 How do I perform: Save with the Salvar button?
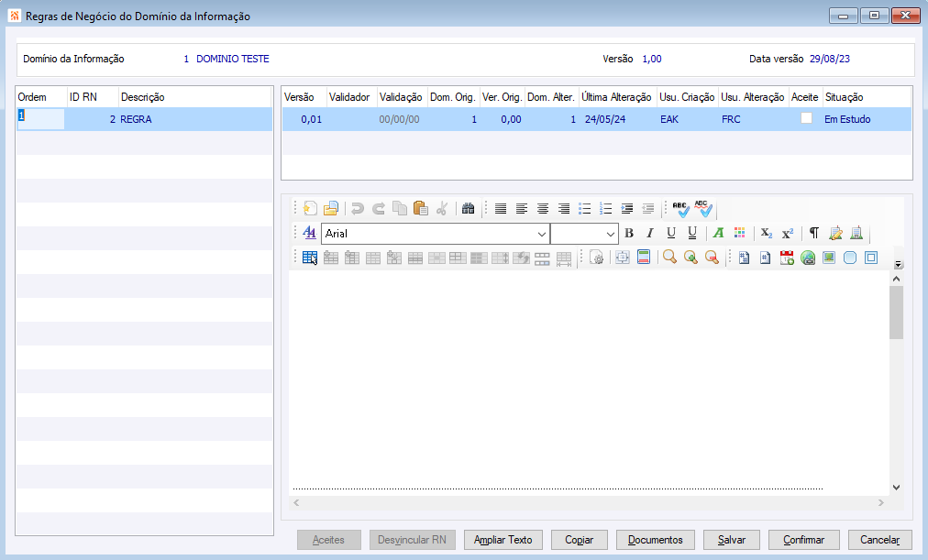coord(732,540)
